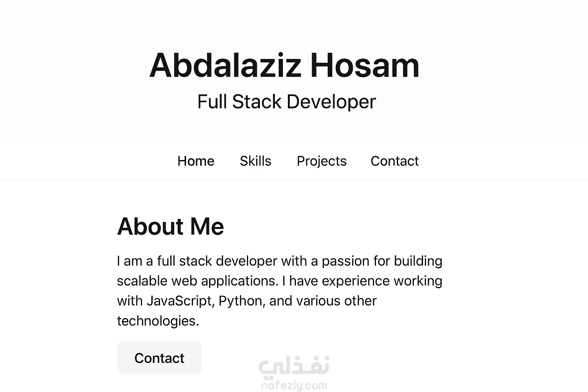The width and height of the screenshot is (588, 392).
Task: Click the word JavaScript in the paragraph
Action: click(x=179, y=301)
